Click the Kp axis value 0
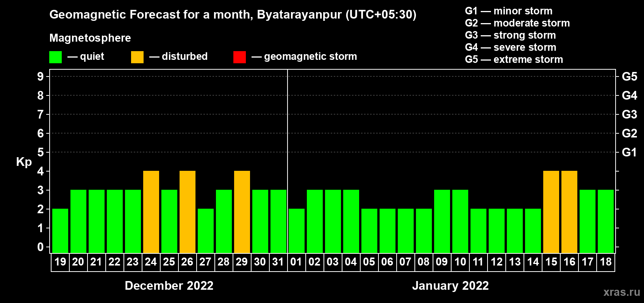 point(41,247)
